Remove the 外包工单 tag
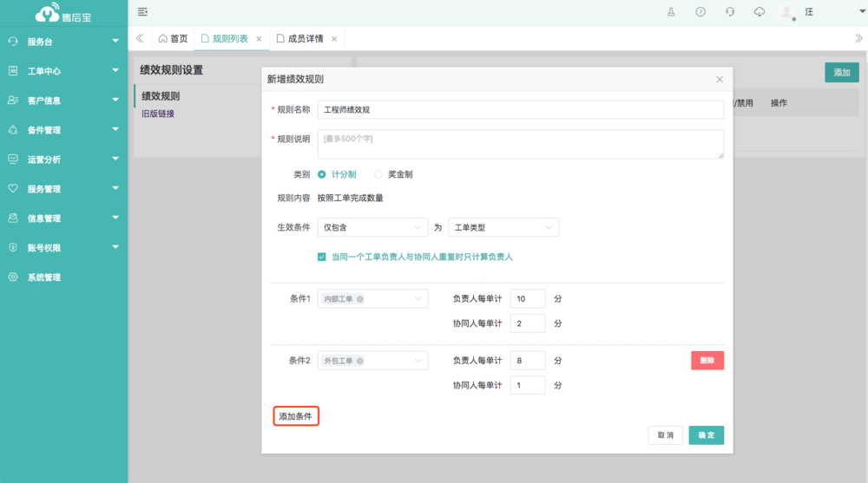Viewport: 868px width, 483px height. point(360,362)
